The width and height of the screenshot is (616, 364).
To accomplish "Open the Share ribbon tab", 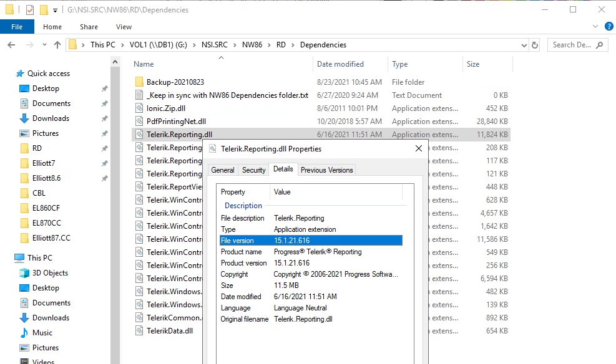I will 89,27.
